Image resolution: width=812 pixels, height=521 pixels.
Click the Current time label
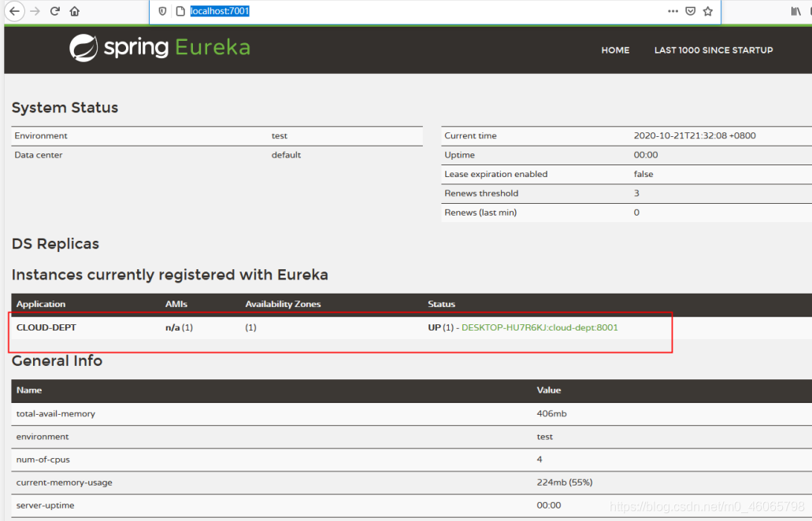coord(470,135)
